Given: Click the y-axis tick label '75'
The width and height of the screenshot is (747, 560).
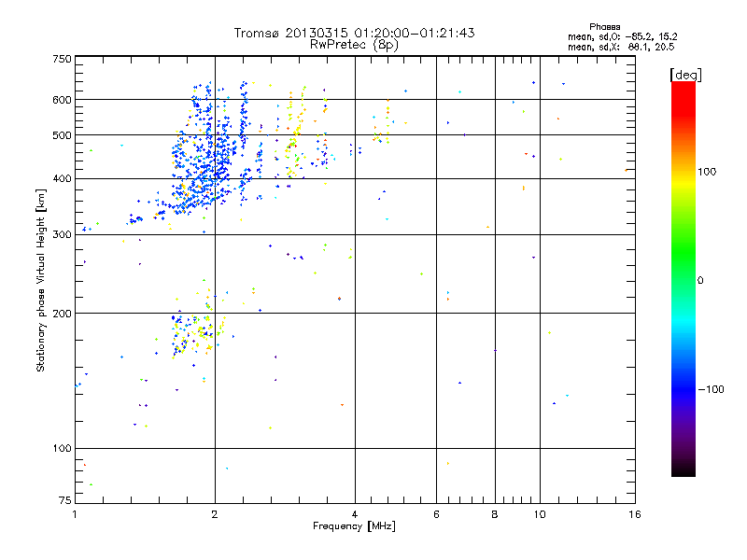Looking at the screenshot, I should (65, 500).
